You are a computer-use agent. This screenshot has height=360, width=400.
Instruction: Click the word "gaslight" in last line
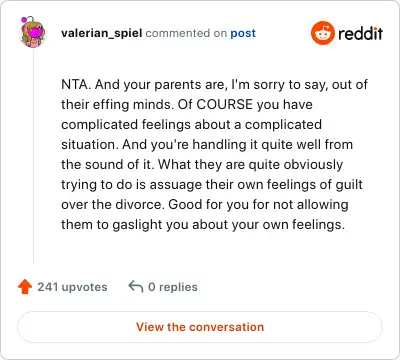pos(137,225)
